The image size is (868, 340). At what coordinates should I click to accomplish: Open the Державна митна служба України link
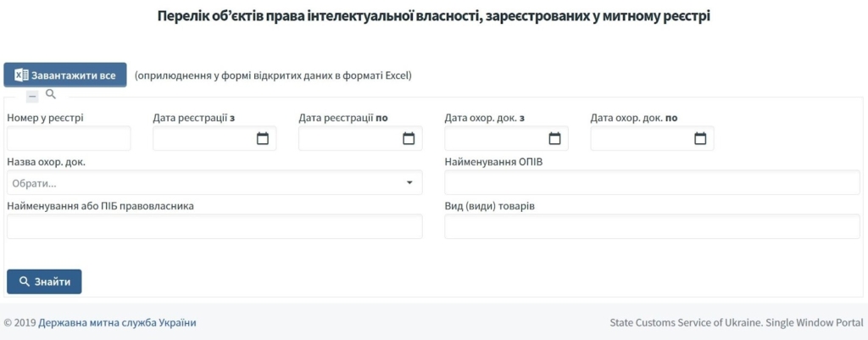point(117,322)
